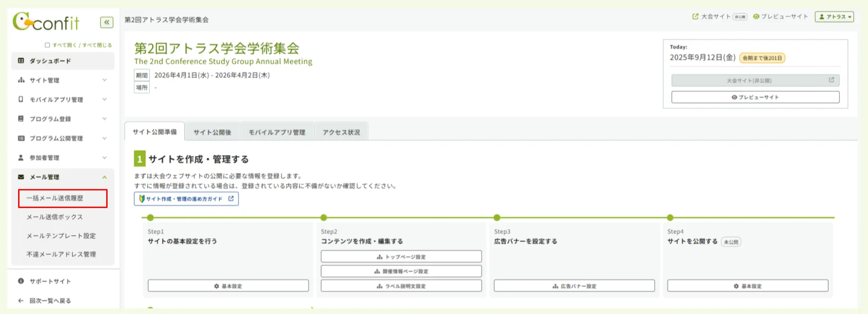Click the Step4 基本設定 button
Image resolution: width=868 pixels, height=314 pixels.
748,286
